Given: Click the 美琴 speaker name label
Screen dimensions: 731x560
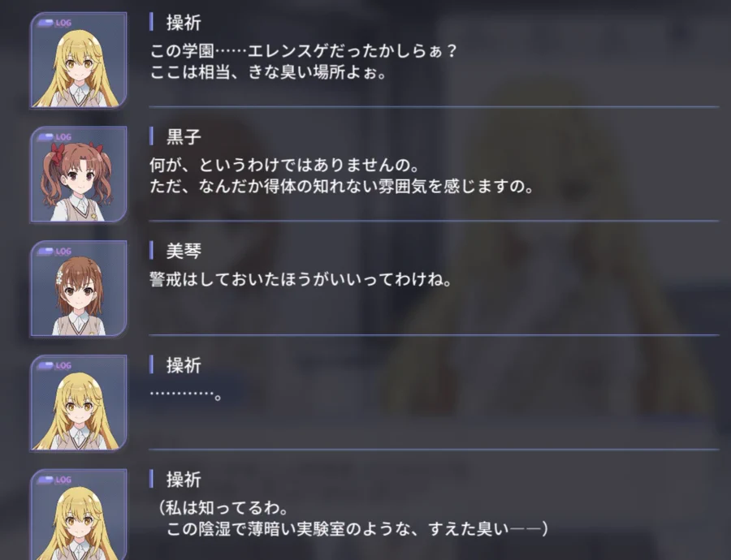Looking at the screenshot, I should click(184, 251).
